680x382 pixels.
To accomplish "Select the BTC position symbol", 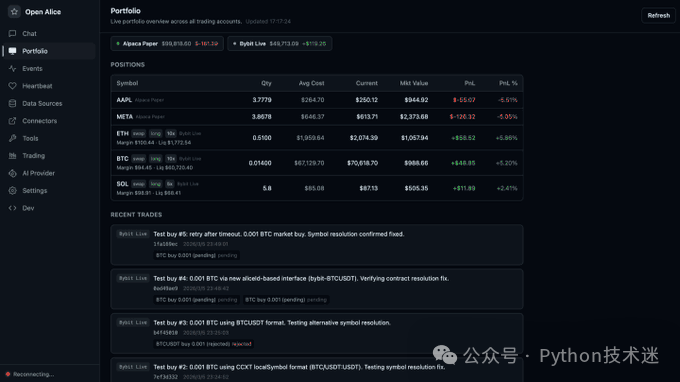I will click(x=122, y=159).
